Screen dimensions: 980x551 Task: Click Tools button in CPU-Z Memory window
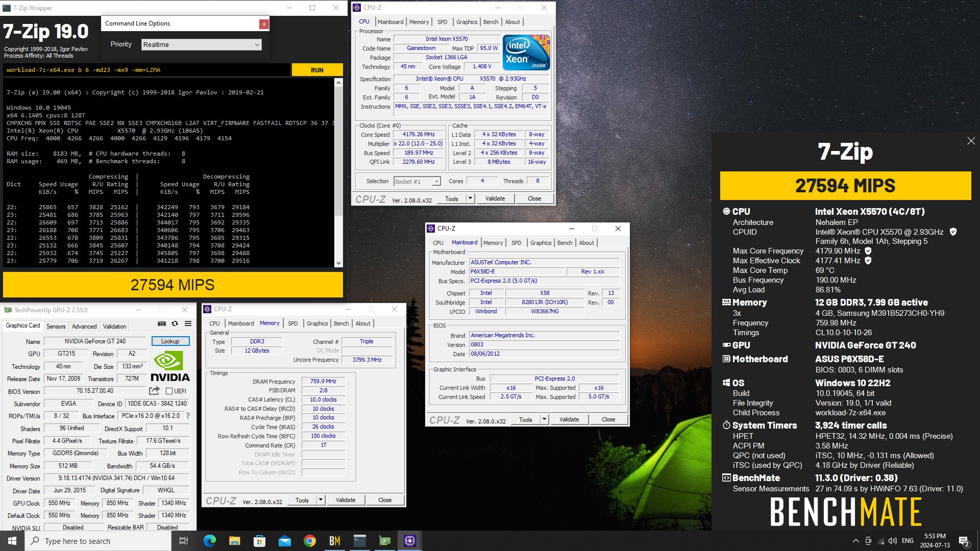click(x=302, y=500)
